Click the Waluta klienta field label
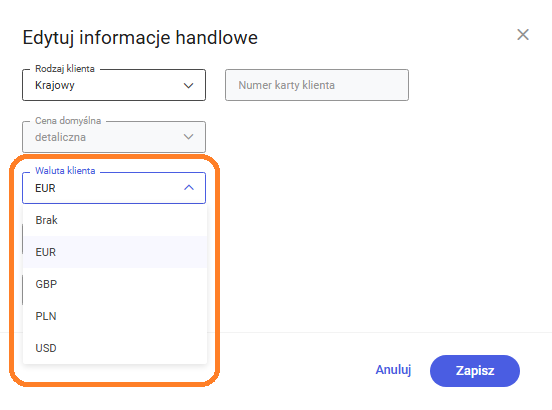The width and height of the screenshot is (552, 410). click(65, 171)
